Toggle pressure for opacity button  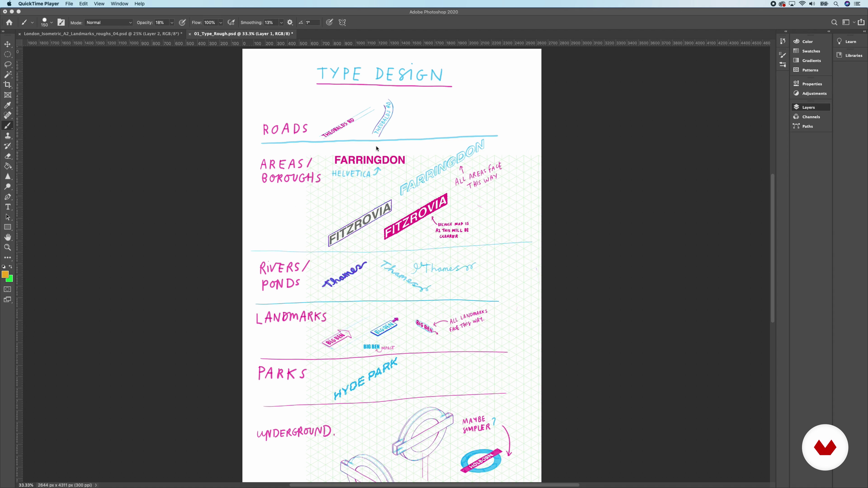[x=182, y=22]
